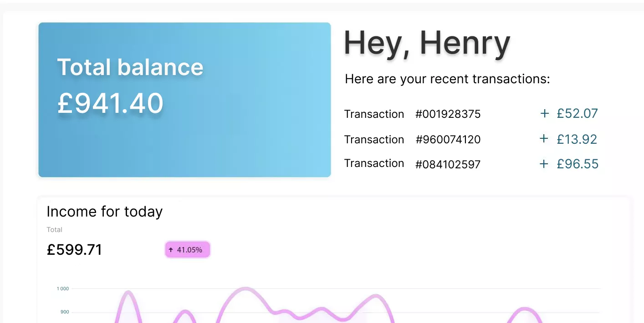
Task: Click the 1 000 chart axis label
Action: click(x=63, y=288)
